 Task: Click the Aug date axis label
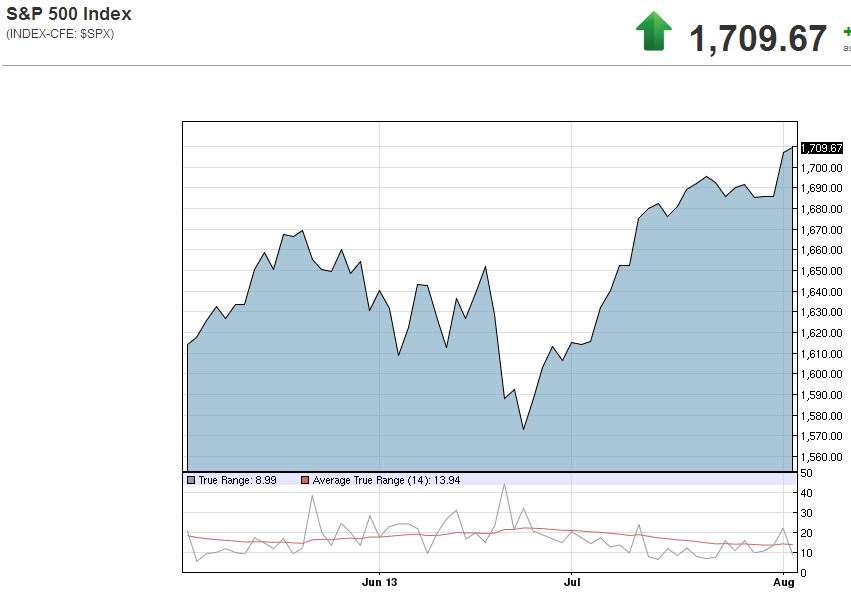click(x=784, y=583)
